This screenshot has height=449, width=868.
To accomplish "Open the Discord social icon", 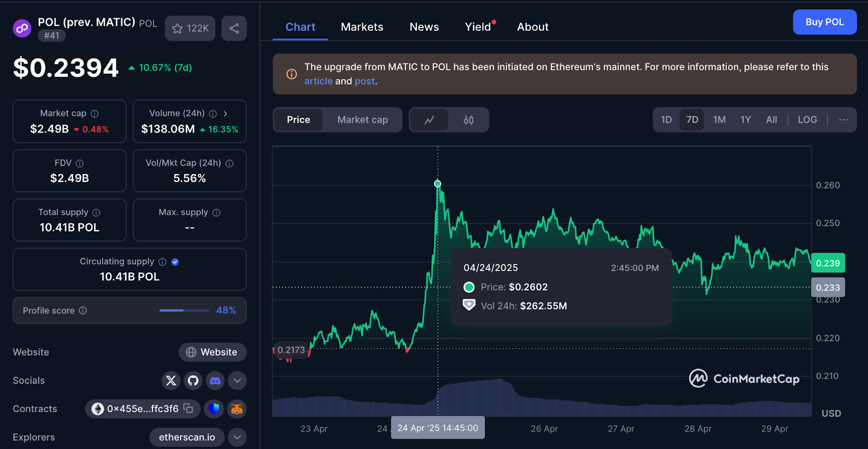I will coord(215,381).
